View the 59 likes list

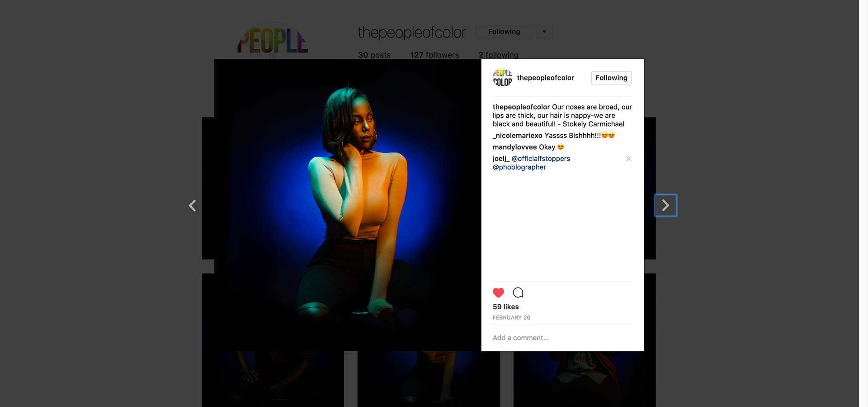(x=506, y=307)
